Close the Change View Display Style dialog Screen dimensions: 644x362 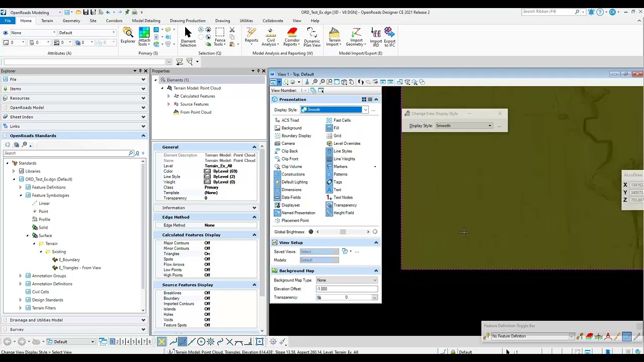tap(500, 114)
